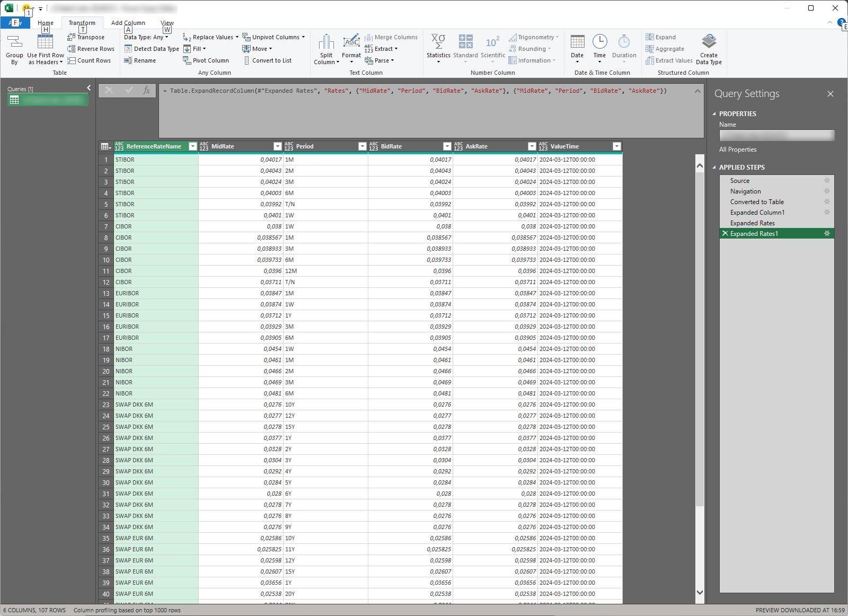
Task: Open MidRate column filter dropdown
Action: click(x=277, y=146)
